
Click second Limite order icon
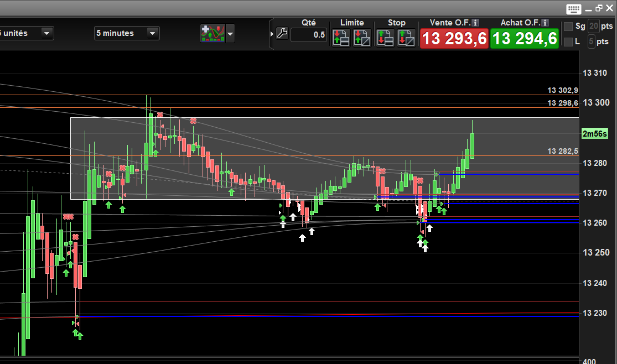362,38
